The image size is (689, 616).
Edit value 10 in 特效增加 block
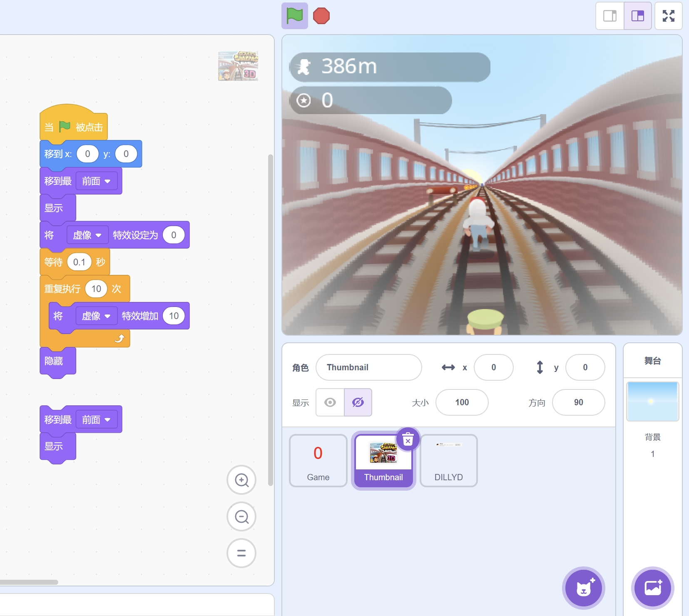click(x=174, y=316)
